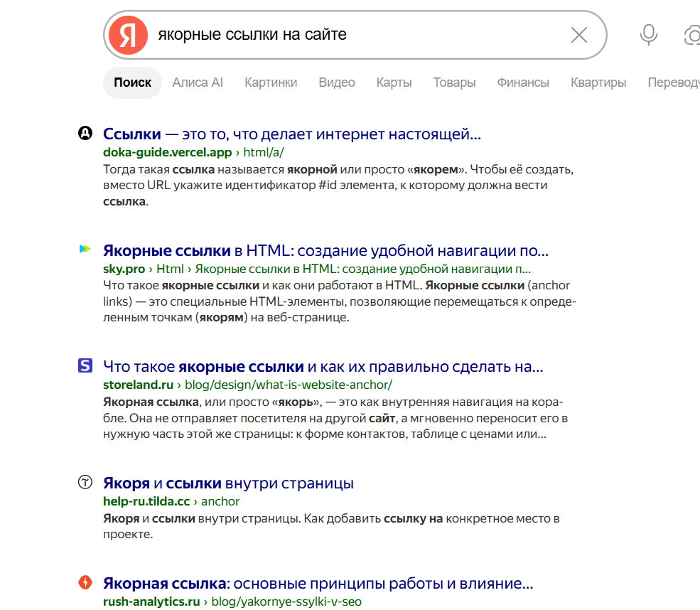Switch to the Карты tab
Viewport: 700px width, 610px height.
click(x=394, y=82)
